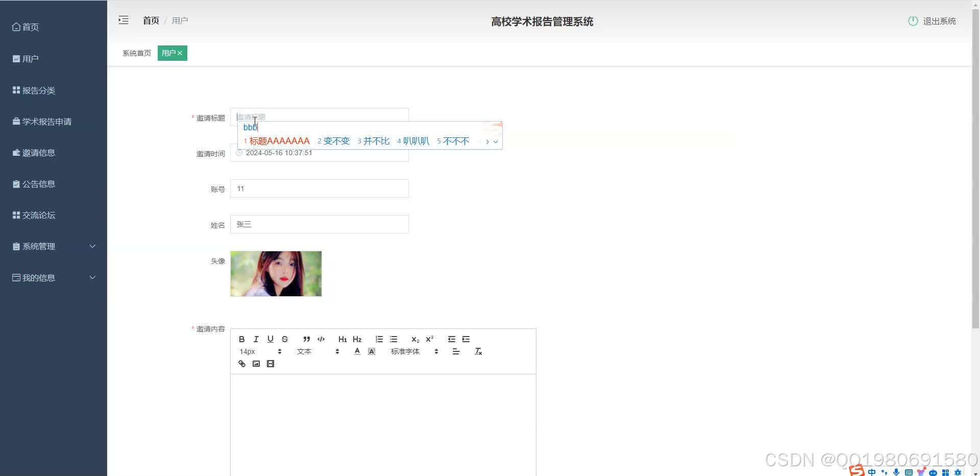Toggle the numbered list formatting
Viewport: 980px width, 476px height.
click(x=379, y=339)
